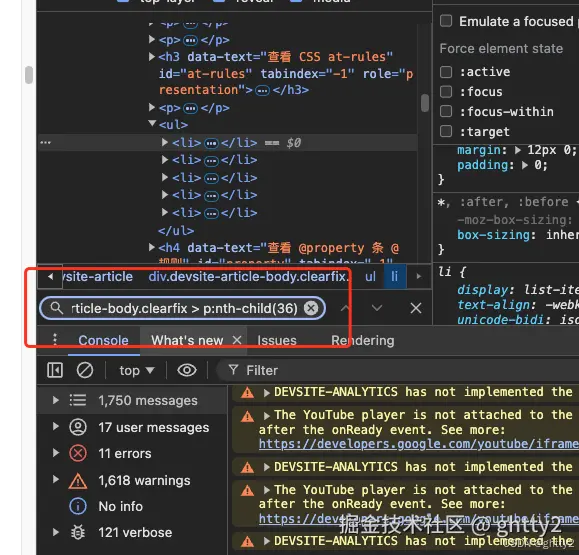Expand the 1,618 warnings group
Screen dimensions: 579x555
click(x=55, y=479)
